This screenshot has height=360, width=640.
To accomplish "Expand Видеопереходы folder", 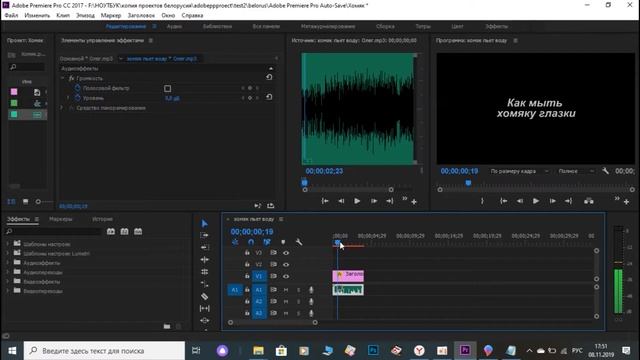I will pyautogui.click(x=7, y=291).
